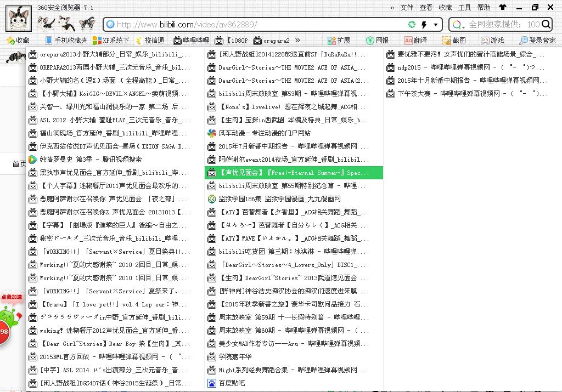Click the green refresh icon in address bar

point(412,24)
